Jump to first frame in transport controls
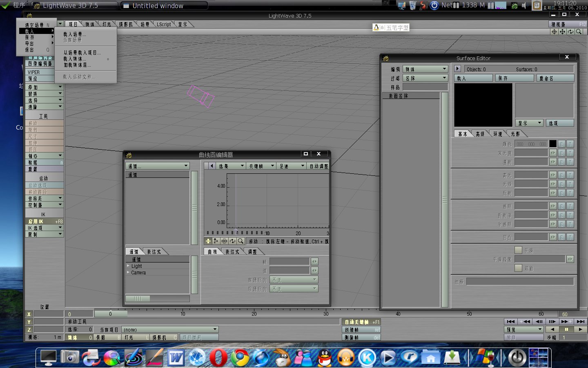 [x=511, y=321]
